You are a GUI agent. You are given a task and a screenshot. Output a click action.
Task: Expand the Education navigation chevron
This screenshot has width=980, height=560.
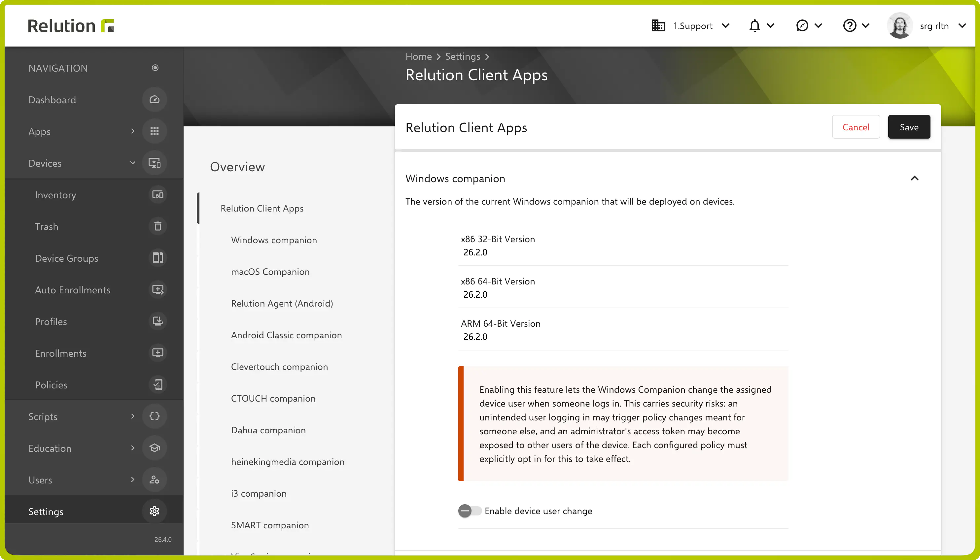click(133, 448)
